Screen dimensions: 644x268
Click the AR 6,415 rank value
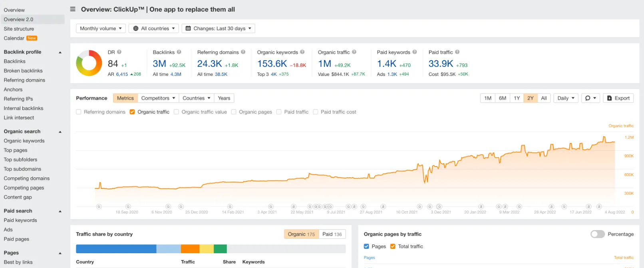click(x=122, y=74)
